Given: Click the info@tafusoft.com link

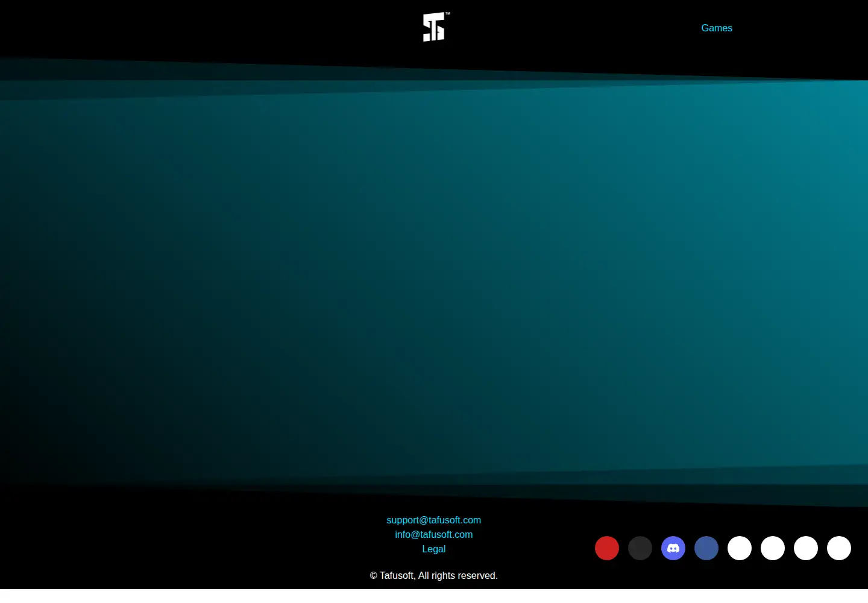Looking at the screenshot, I should 434,534.
